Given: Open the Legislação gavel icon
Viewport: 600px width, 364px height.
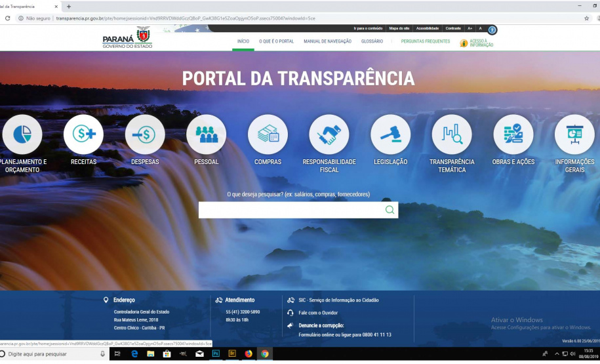Looking at the screenshot, I should point(391,134).
